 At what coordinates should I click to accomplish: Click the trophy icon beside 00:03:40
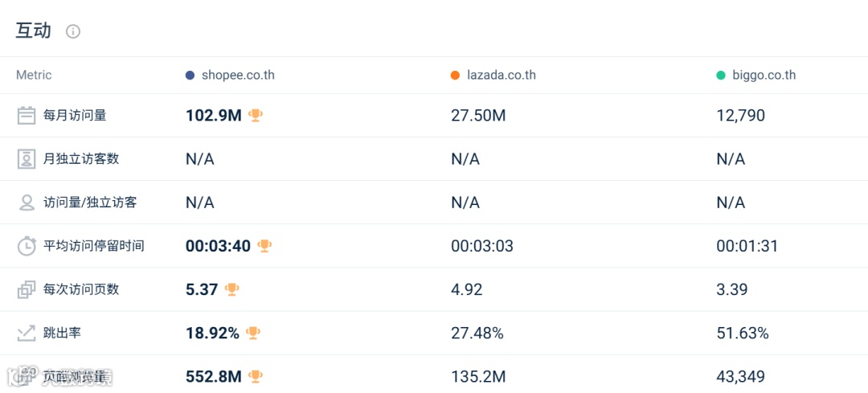(264, 246)
